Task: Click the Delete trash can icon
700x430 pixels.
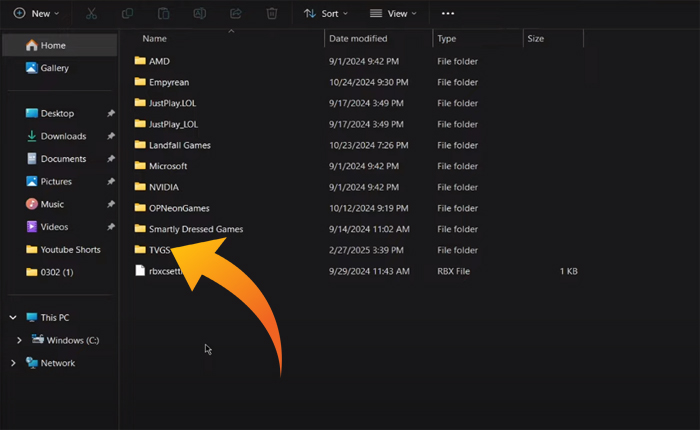Action: (271, 14)
